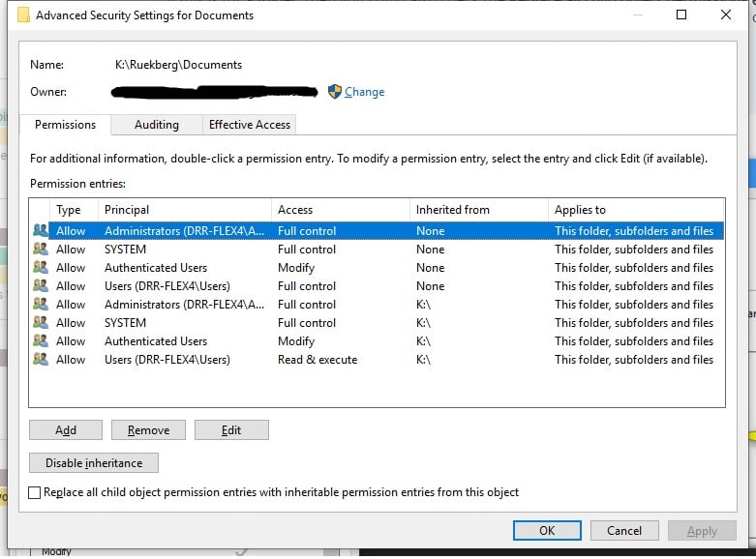Click the user-group icon of selected Administrators row
This screenshot has width=756, height=559.
[x=41, y=230]
